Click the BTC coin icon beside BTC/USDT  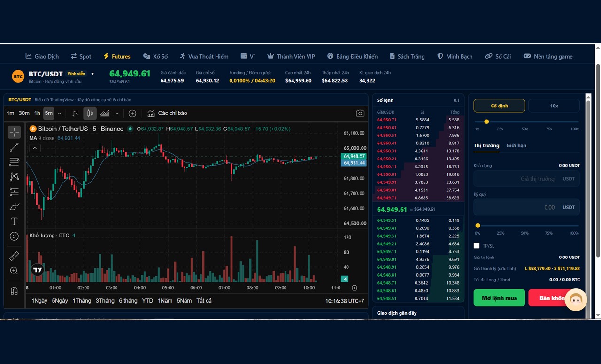point(18,76)
